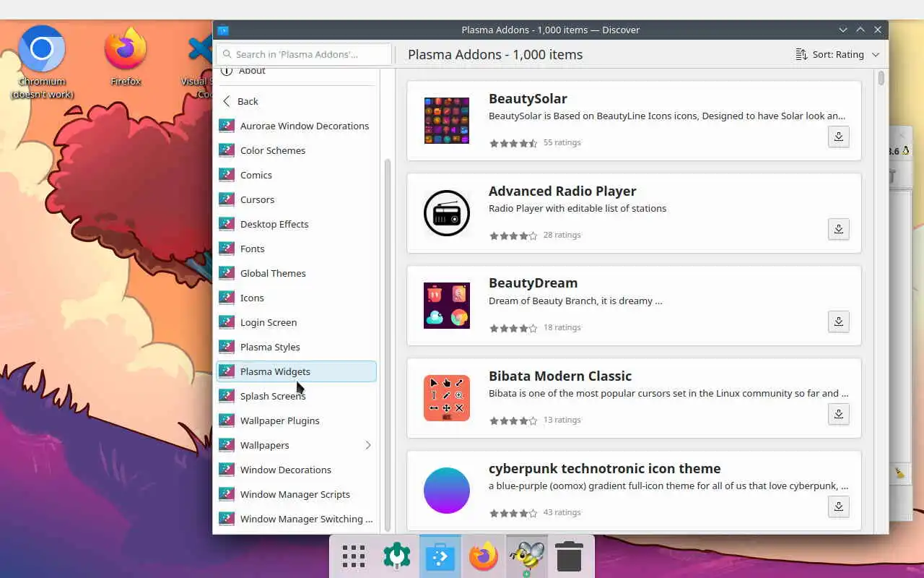The width and height of the screenshot is (924, 578).
Task: Open the Comics category
Action: tap(296, 175)
